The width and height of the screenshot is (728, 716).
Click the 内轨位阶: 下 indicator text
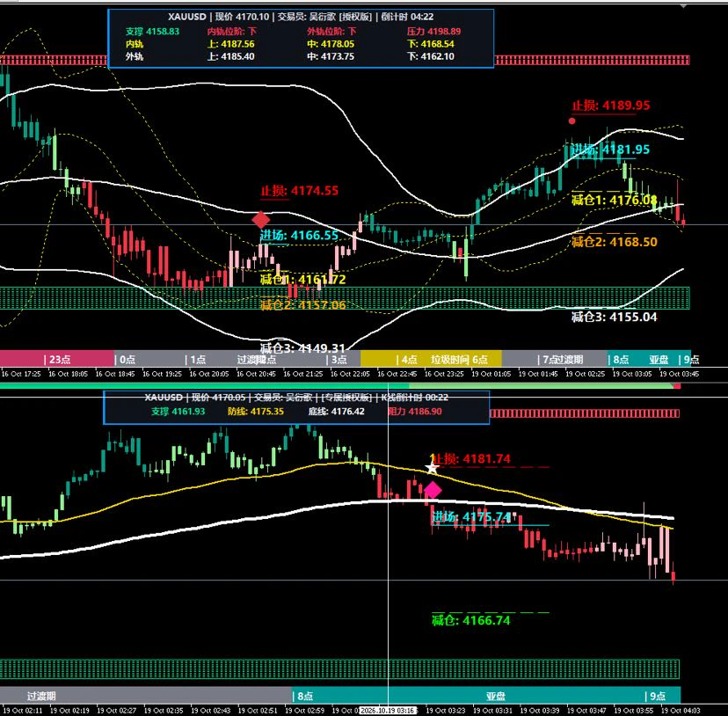tap(232, 31)
